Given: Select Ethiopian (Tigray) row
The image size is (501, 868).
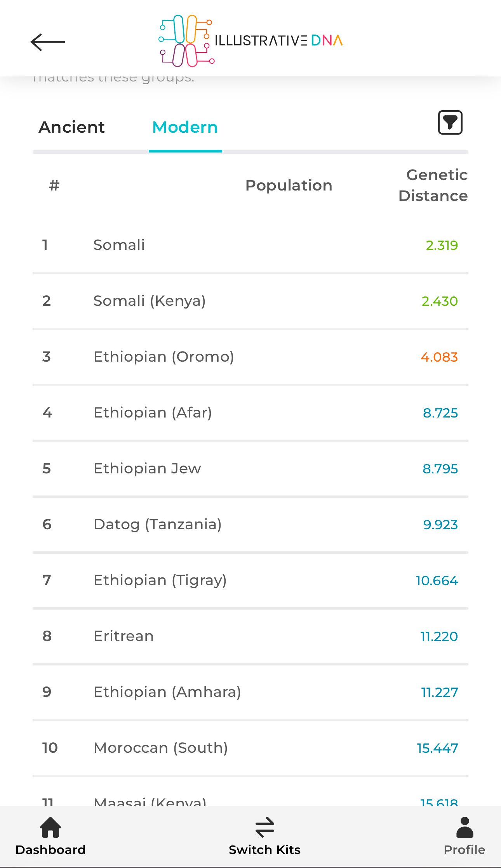Looking at the screenshot, I should (250, 580).
